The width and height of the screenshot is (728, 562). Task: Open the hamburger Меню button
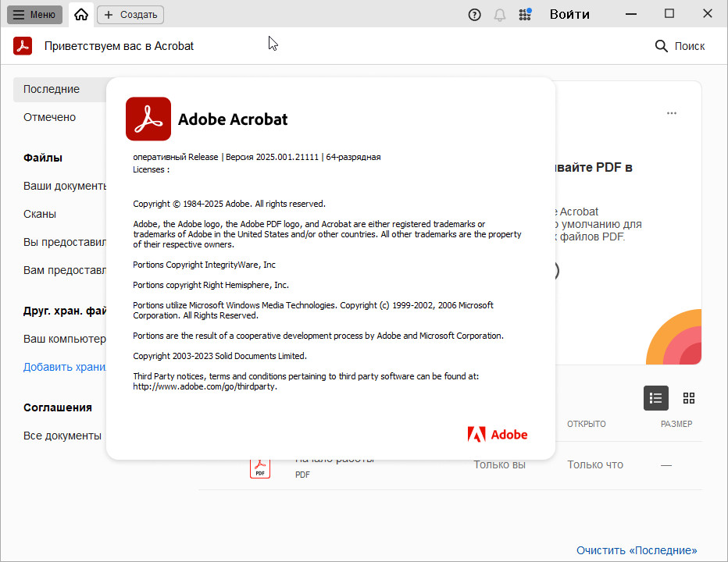(35, 14)
